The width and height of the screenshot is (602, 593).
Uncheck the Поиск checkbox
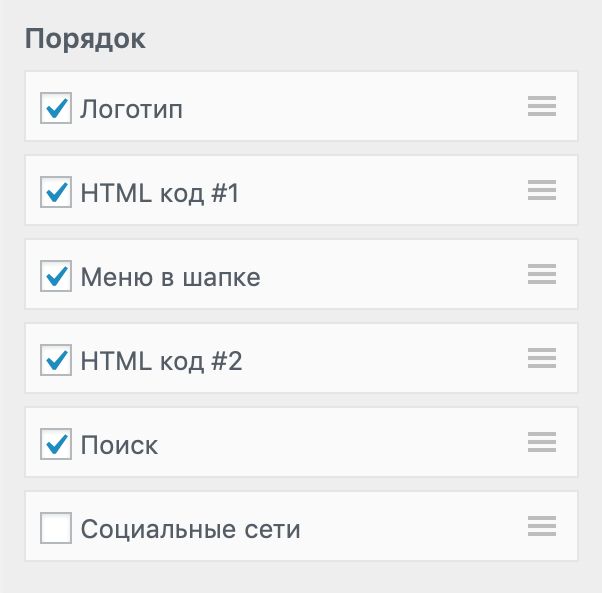(x=56, y=444)
